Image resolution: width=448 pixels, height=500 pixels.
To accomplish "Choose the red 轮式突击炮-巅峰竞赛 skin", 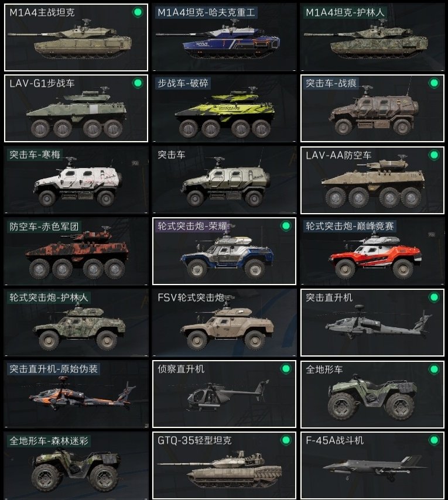I will pos(372,251).
